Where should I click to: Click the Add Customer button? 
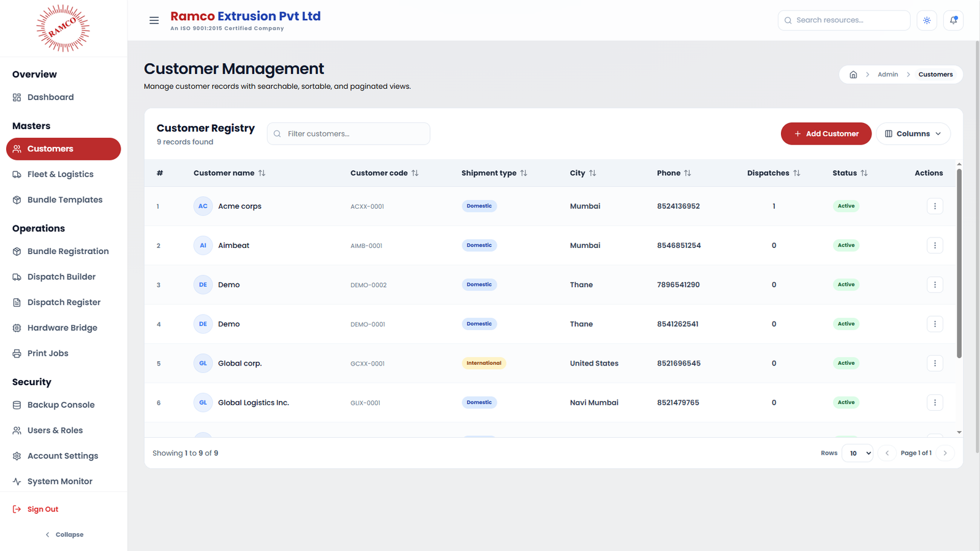click(826, 133)
